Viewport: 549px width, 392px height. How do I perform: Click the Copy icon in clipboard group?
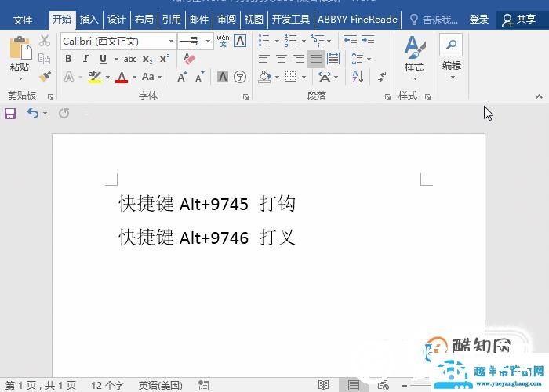(45, 59)
